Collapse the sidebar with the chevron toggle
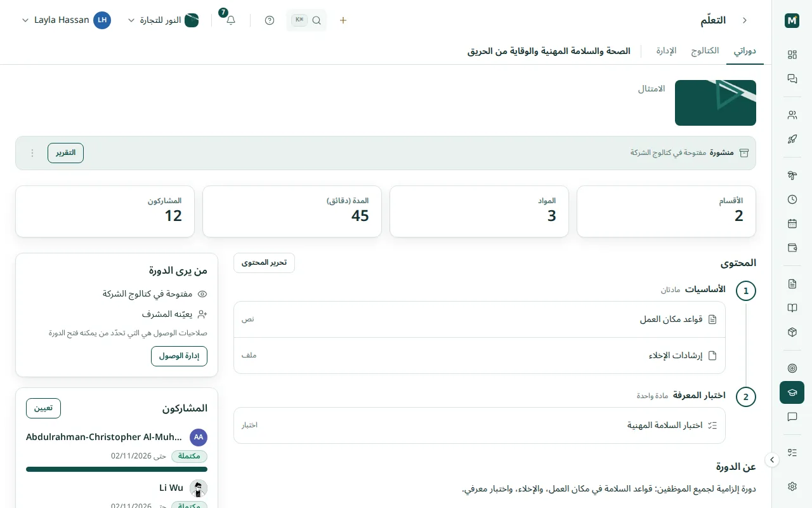 coord(772,460)
